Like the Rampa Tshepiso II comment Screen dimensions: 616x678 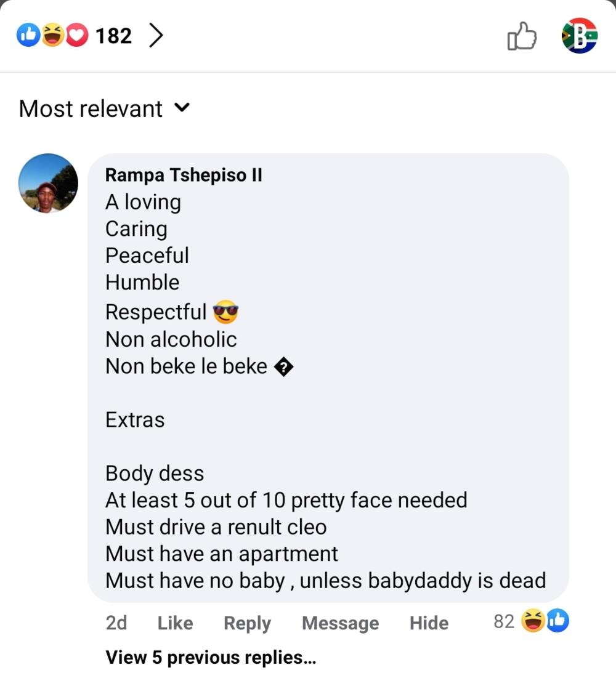click(175, 623)
